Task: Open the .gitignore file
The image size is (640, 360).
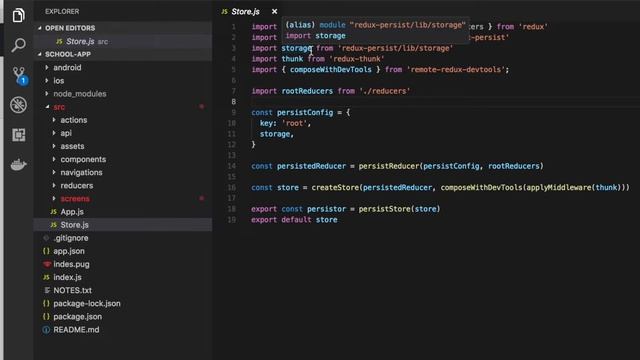Action: tap(71, 238)
